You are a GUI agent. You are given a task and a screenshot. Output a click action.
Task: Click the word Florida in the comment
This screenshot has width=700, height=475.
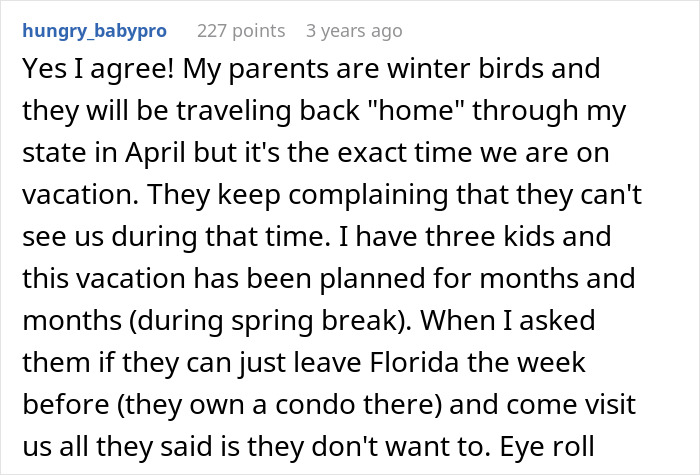tap(414, 362)
